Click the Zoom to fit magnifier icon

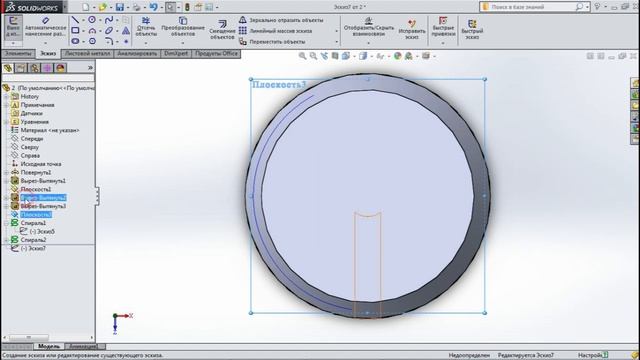(302, 56)
